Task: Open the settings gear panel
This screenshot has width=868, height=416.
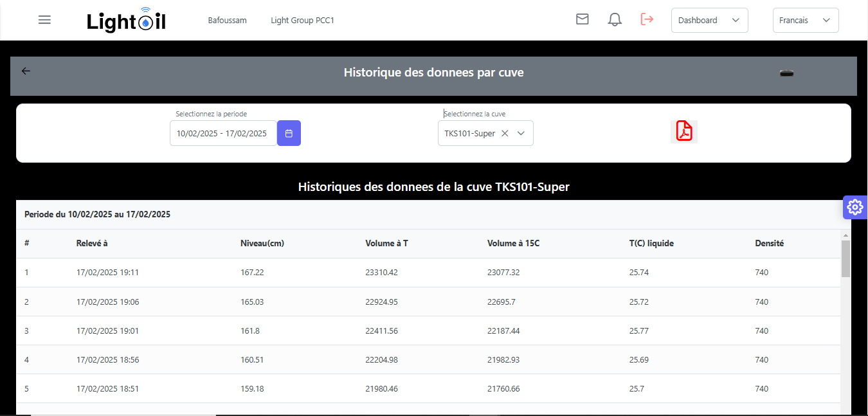Action: pos(854,207)
